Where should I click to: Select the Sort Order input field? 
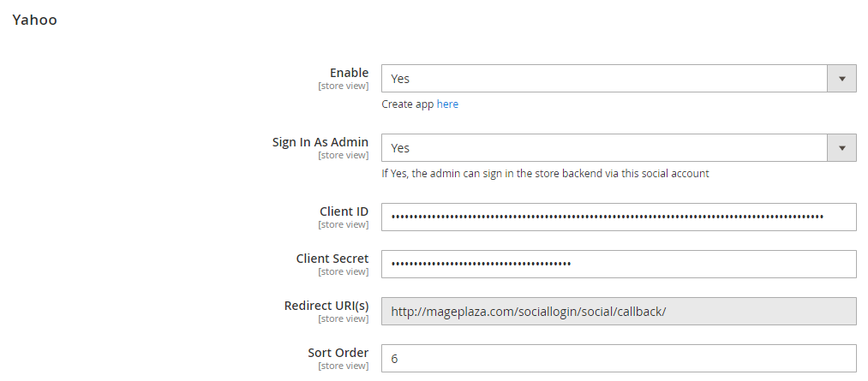(x=619, y=359)
